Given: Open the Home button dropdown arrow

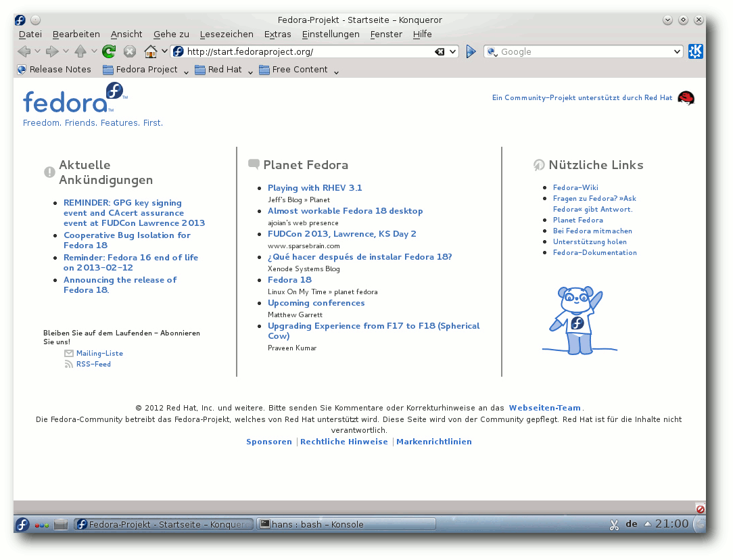Looking at the screenshot, I should tap(164, 51).
